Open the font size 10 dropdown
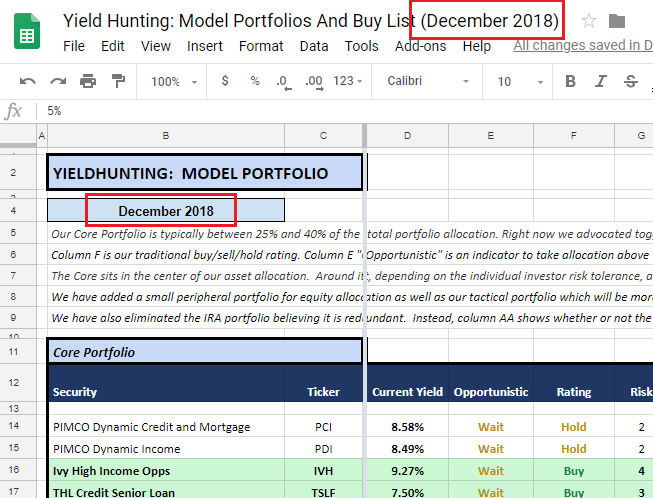The height and width of the screenshot is (498, 653). click(x=520, y=82)
